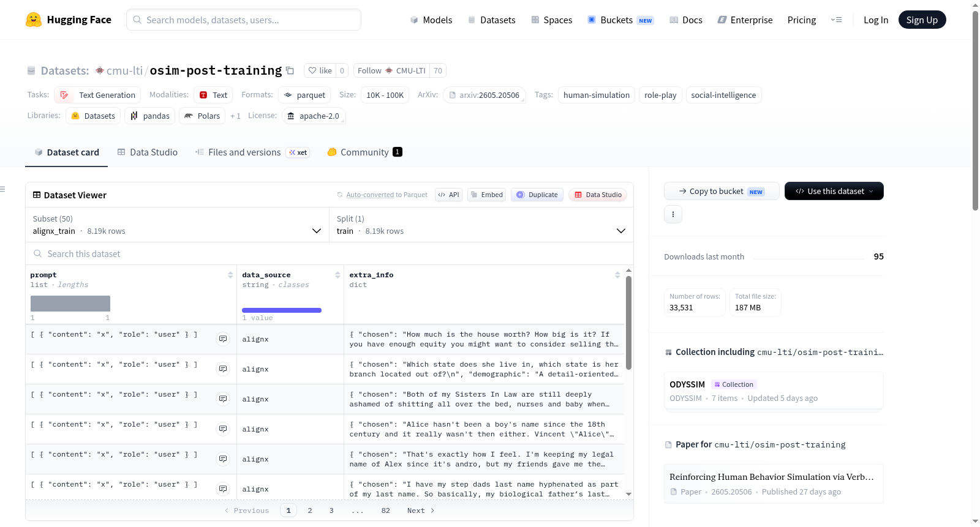
Task: Go to Buckets in the navigation
Action: click(620, 20)
